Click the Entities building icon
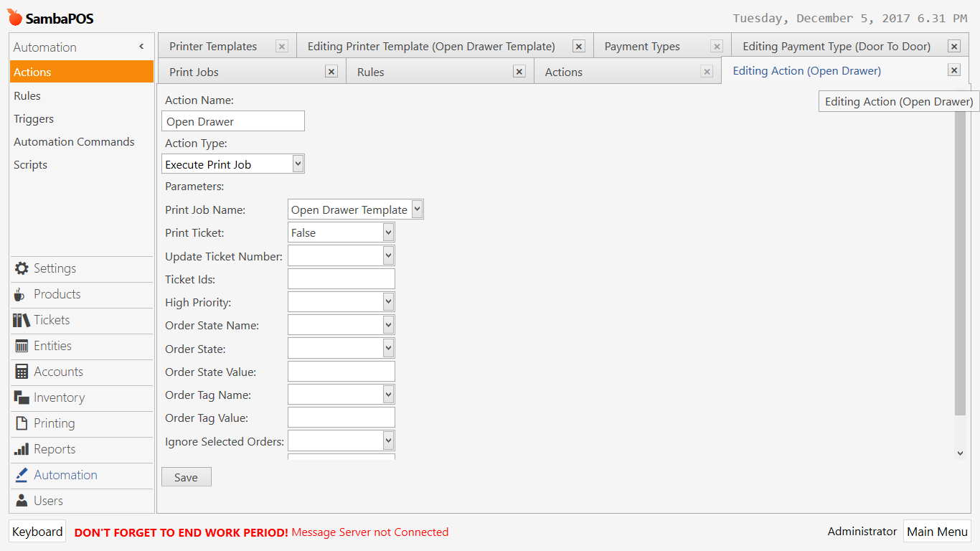 (22, 346)
